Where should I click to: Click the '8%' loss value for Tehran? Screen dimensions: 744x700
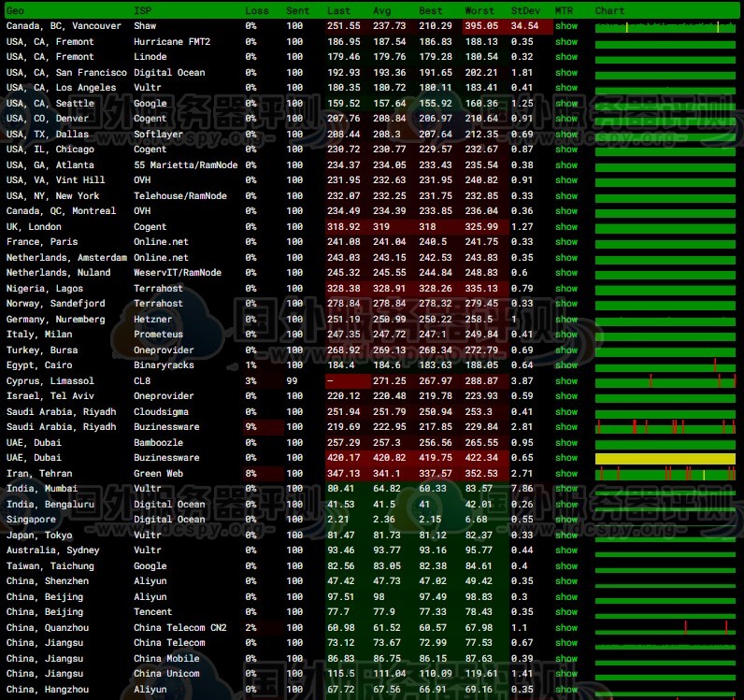click(x=250, y=474)
